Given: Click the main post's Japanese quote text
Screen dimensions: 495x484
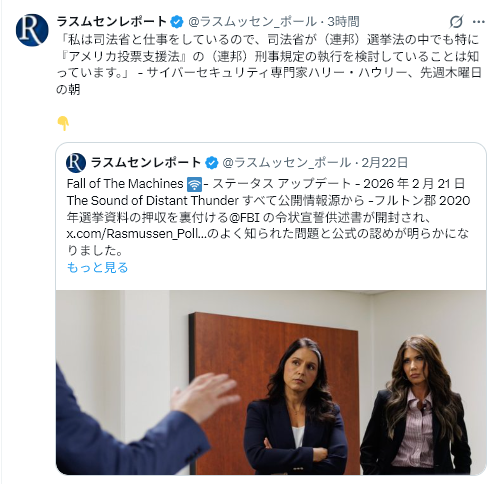Looking at the screenshot, I should click(x=269, y=65).
